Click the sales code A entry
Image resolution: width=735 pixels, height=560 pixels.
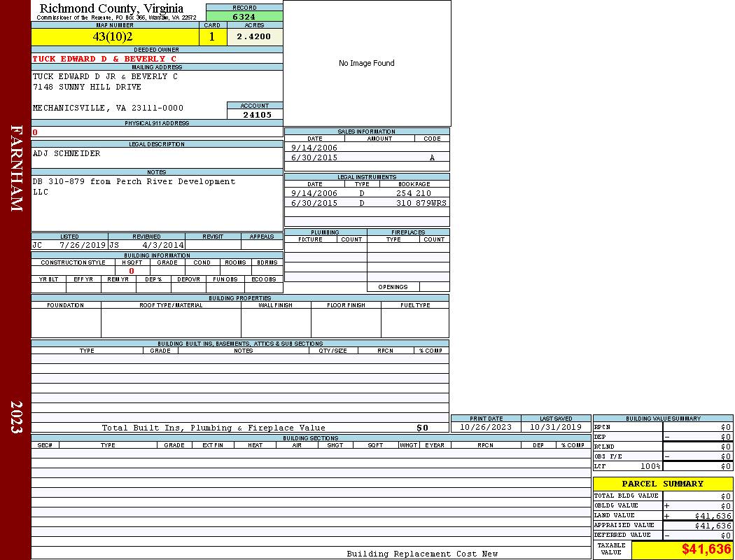pyautogui.click(x=432, y=157)
